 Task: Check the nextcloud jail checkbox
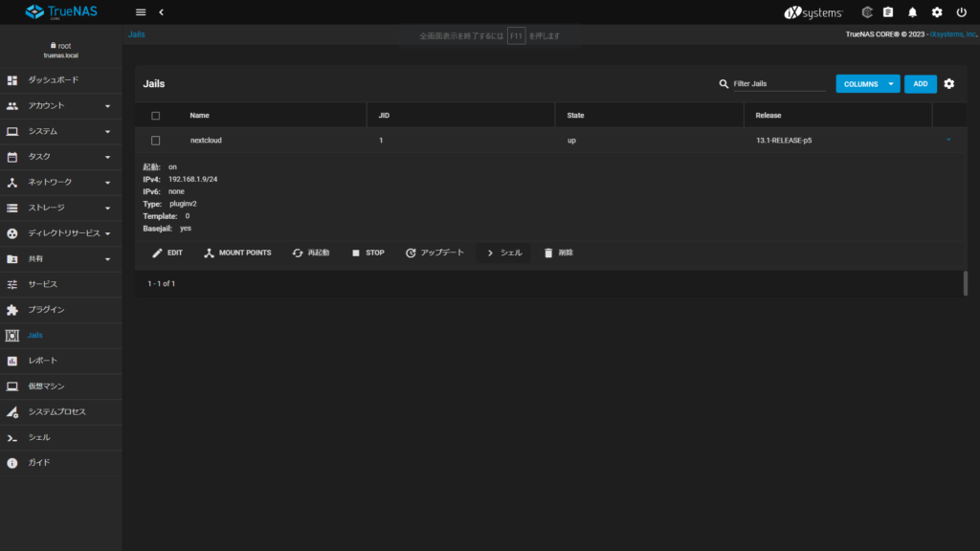coord(155,140)
